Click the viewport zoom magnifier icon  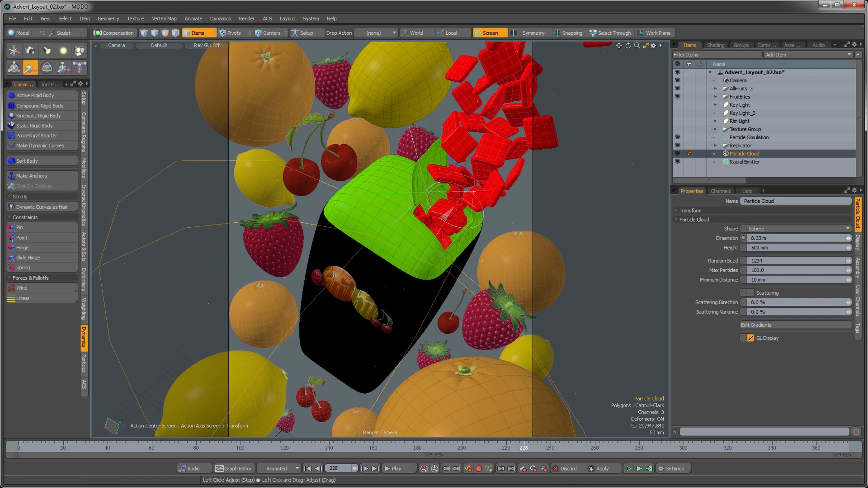click(x=637, y=46)
